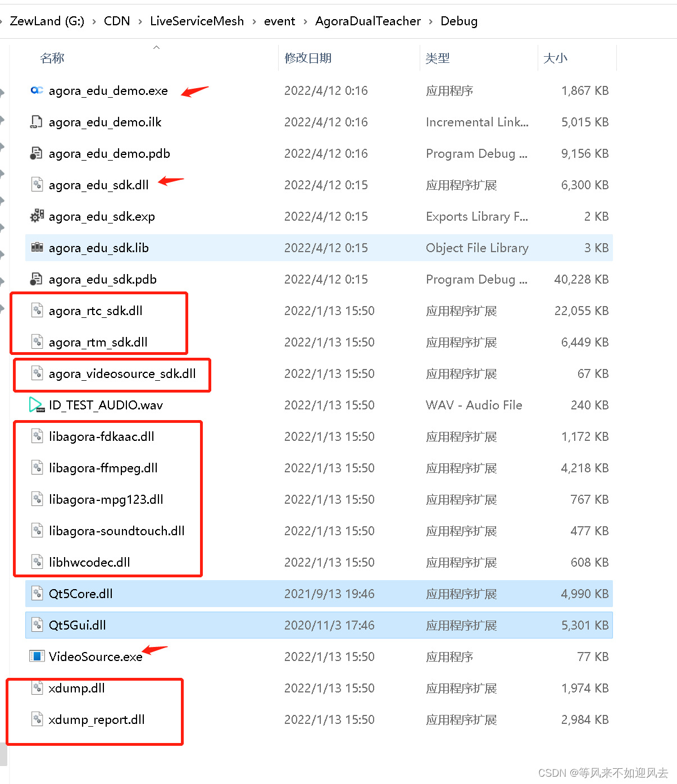Click the agora_videosource_sdk.dll file icon
677x784 pixels.
37,373
